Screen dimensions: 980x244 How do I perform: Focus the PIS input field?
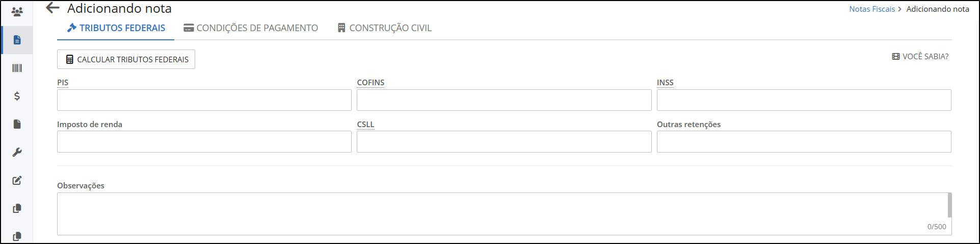204,100
